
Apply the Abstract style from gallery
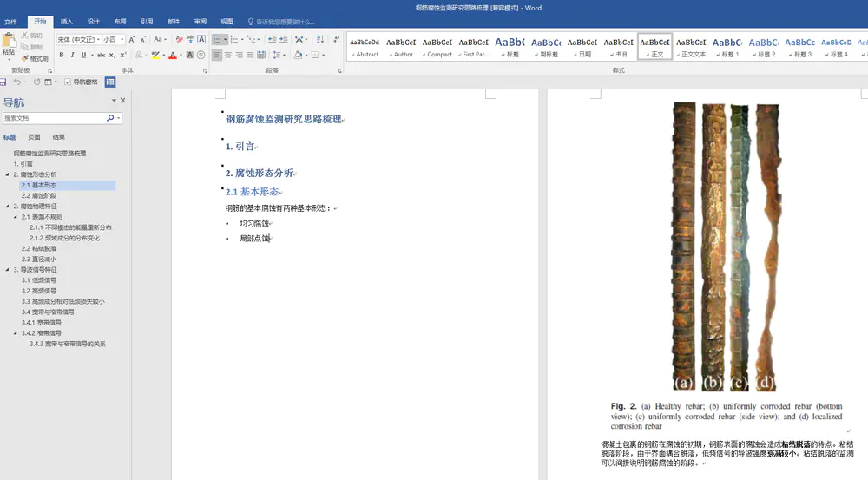[365, 47]
